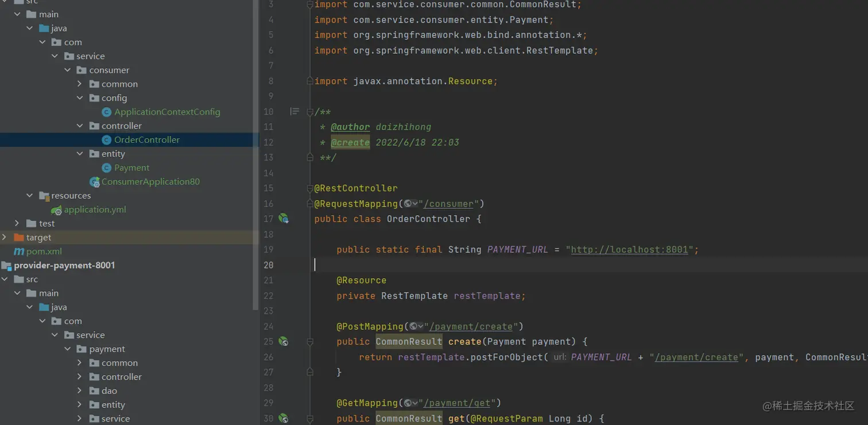The width and height of the screenshot is (868, 425).
Task: Click the highlighted @create Javadoc tag
Action: pos(350,142)
